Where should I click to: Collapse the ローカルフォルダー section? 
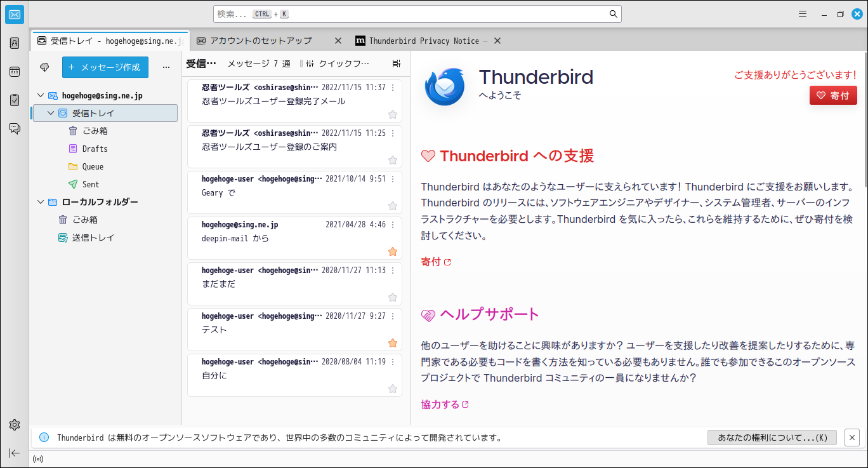[x=40, y=201]
